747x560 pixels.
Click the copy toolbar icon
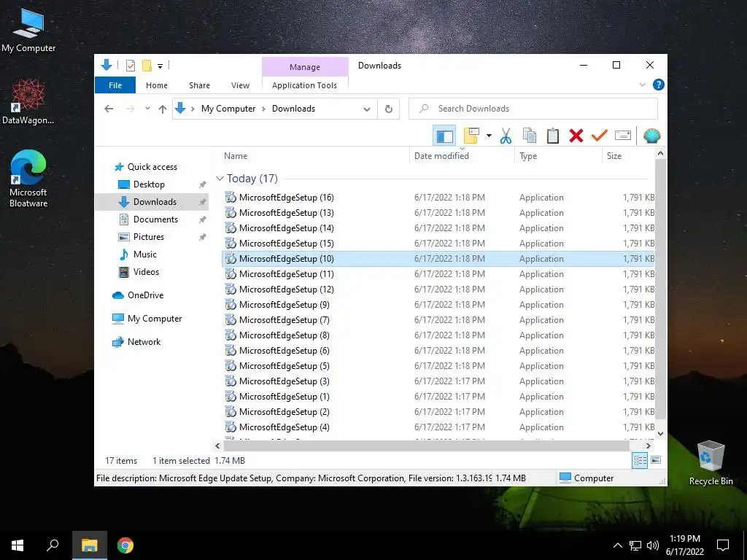pyautogui.click(x=530, y=136)
